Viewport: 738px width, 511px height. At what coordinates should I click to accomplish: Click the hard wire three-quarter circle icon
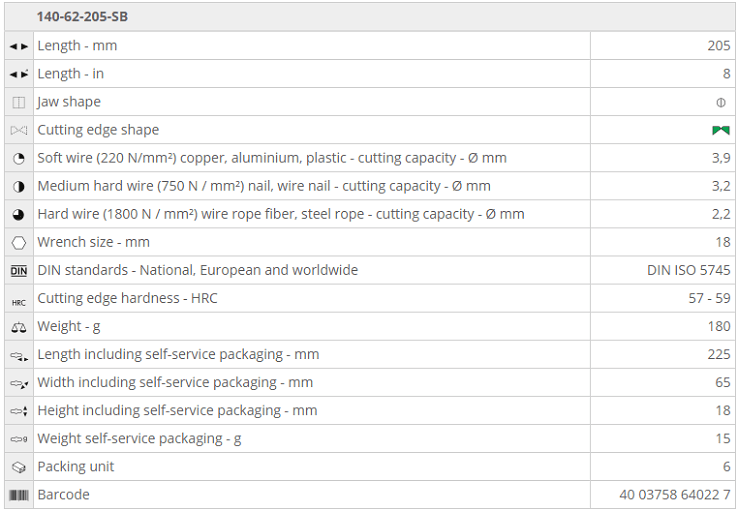tap(19, 214)
